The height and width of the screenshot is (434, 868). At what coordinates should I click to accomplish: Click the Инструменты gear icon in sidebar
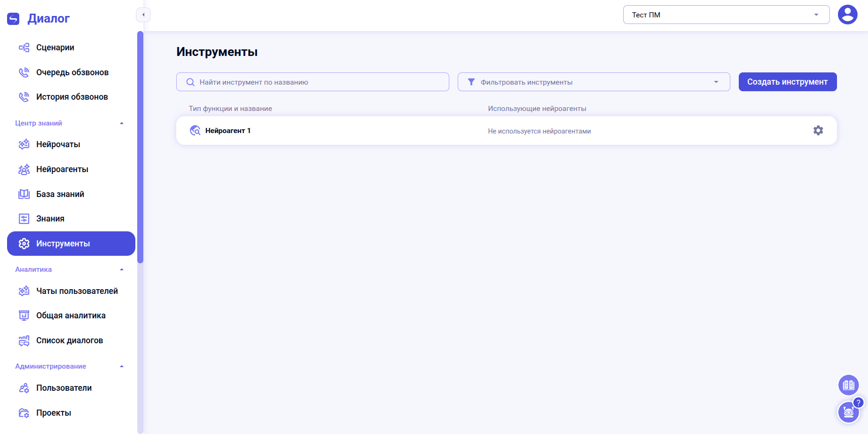24,244
